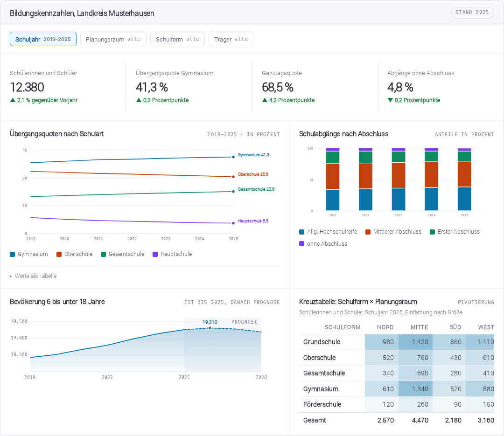Toggle Gymnasium series in line chart legend

(x=29, y=254)
